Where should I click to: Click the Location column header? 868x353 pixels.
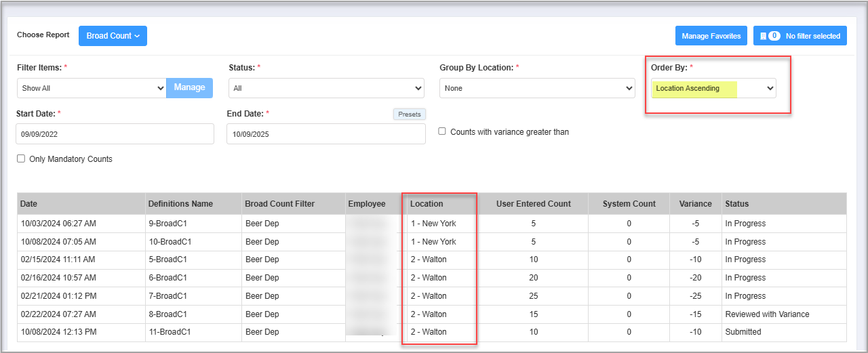click(427, 204)
